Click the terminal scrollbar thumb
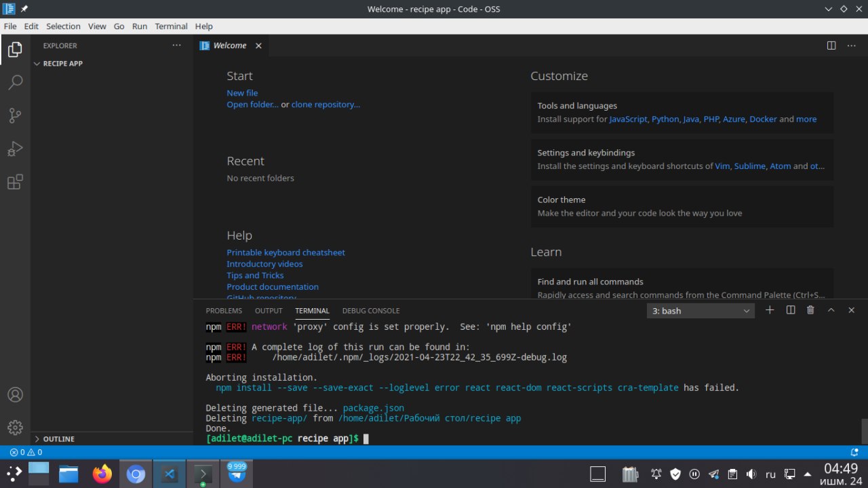This screenshot has height=488, width=868. coord(864,431)
